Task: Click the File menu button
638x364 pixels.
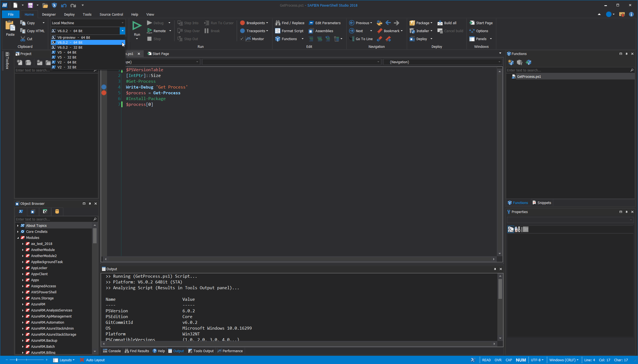Action: (11, 14)
